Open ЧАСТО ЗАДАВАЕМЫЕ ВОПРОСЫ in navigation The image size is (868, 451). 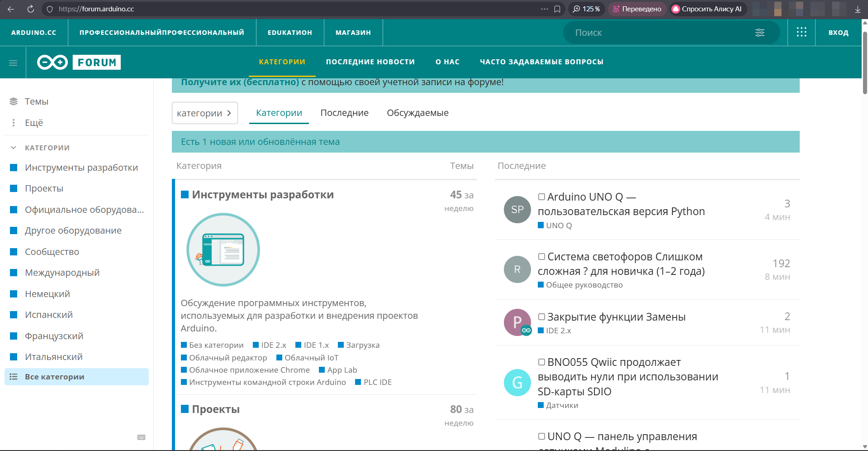coord(541,62)
